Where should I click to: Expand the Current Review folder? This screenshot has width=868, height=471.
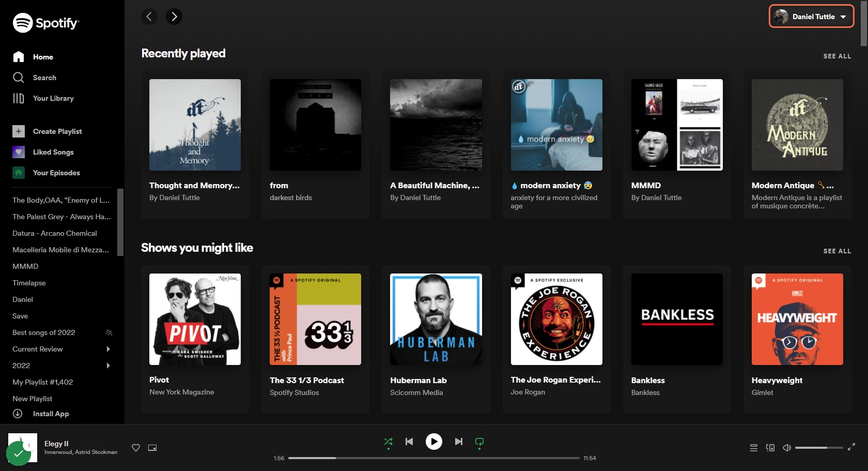[x=109, y=349]
